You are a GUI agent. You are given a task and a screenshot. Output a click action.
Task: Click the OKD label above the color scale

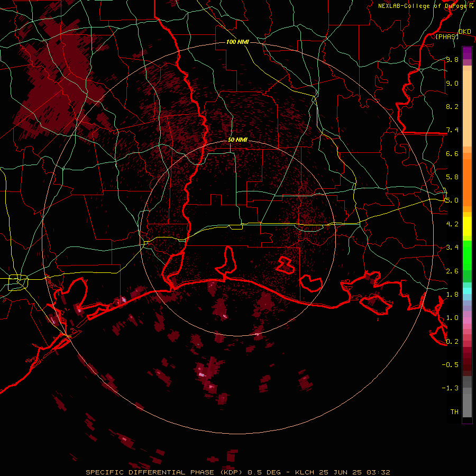[464, 31]
